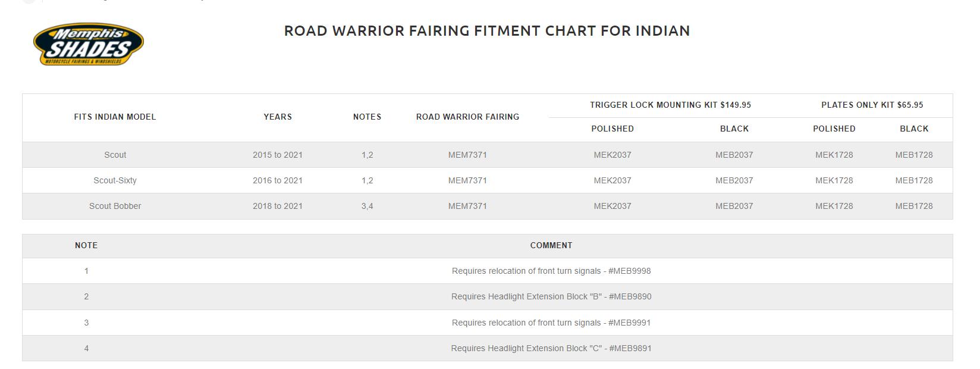The width and height of the screenshot is (980, 369).
Task: Click Headlight Extension Block "B" comment
Action: point(551,296)
